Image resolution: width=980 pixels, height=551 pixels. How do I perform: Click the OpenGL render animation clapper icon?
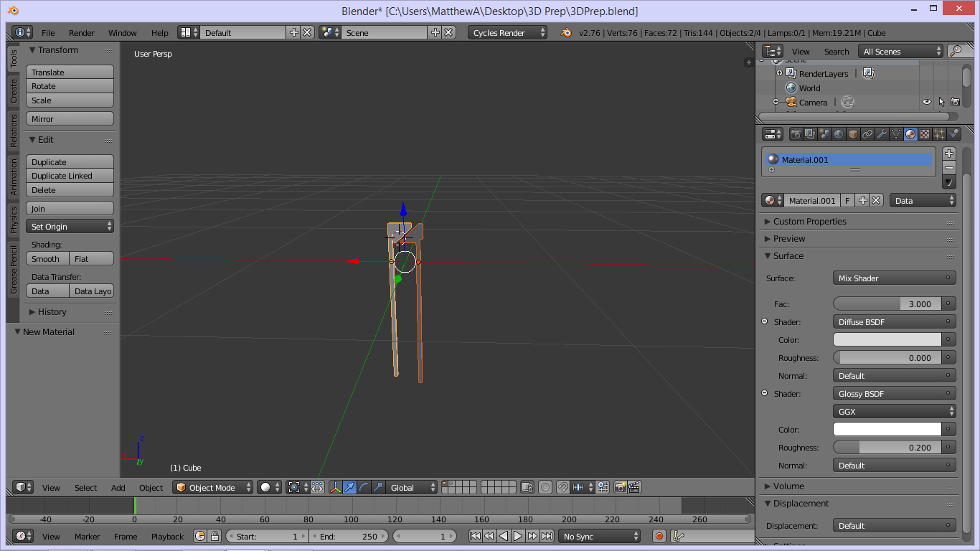tap(634, 487)
